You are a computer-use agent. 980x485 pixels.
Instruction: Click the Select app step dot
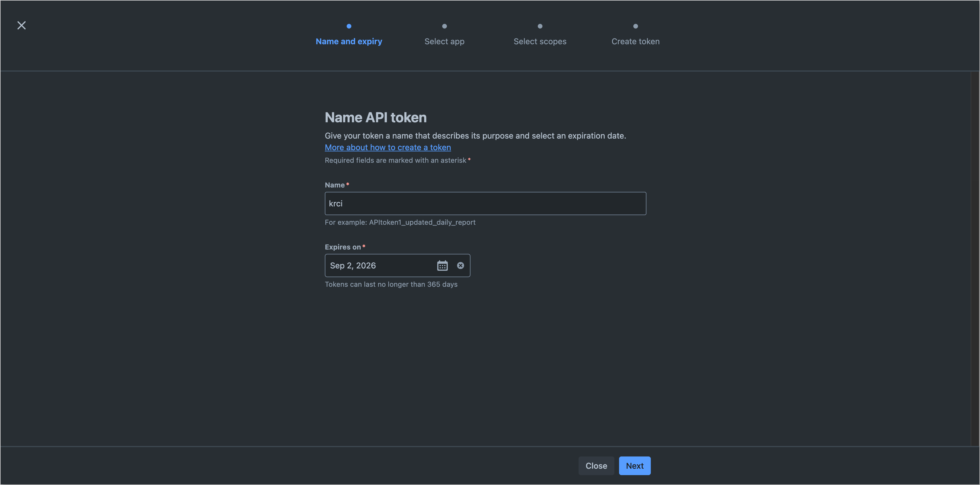pos(444,26)
